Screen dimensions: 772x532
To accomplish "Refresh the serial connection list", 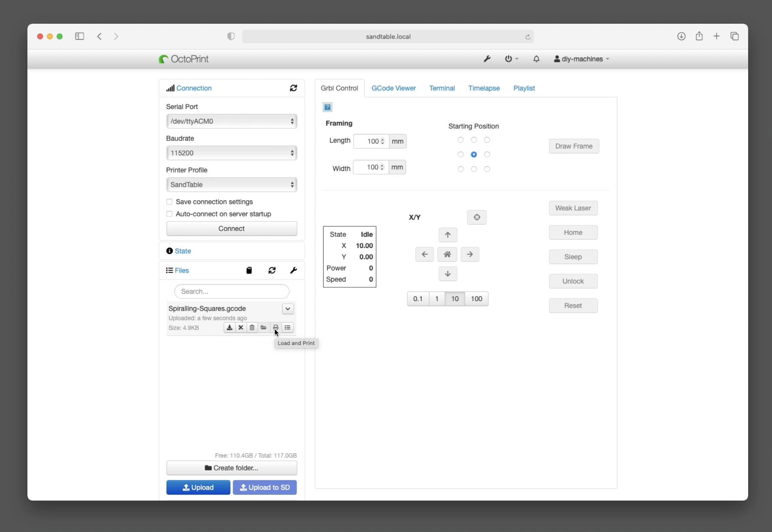I will (x=294, y=88).
